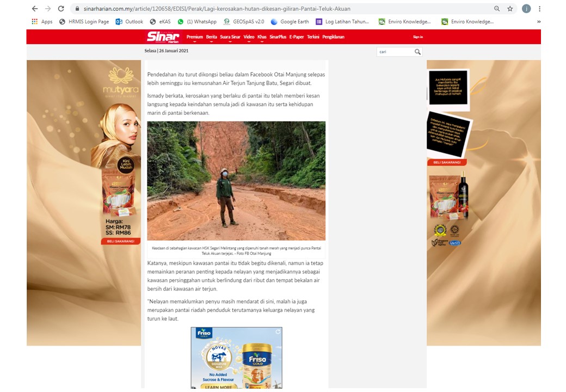Click the Sinar Harian logo

pos(163,37)
